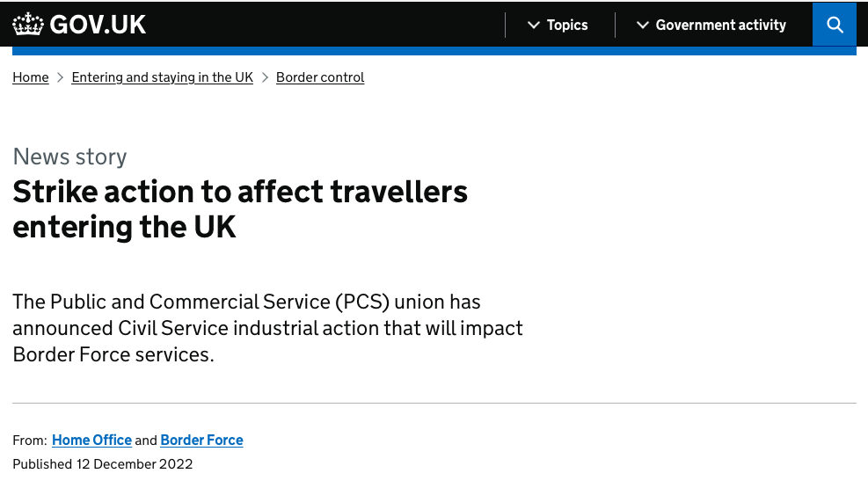Viewport: 868px width, 488px height.
Task: Go to the Home breadcrumb link
Action: 31,76
